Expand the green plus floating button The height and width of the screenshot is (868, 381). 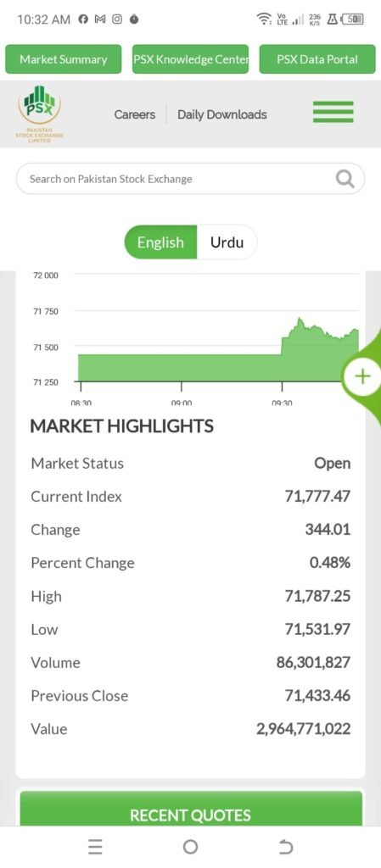tap(362, 377)
